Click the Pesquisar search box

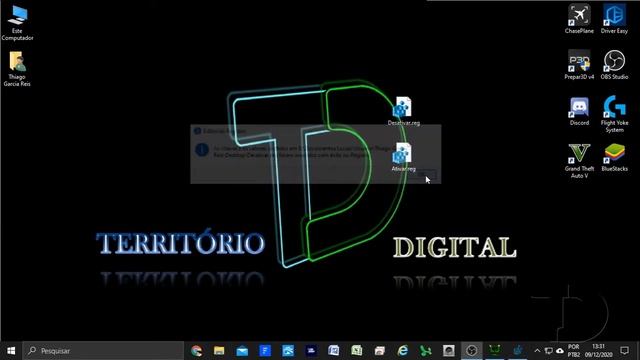pyautogui.click(x=103, y=351)
